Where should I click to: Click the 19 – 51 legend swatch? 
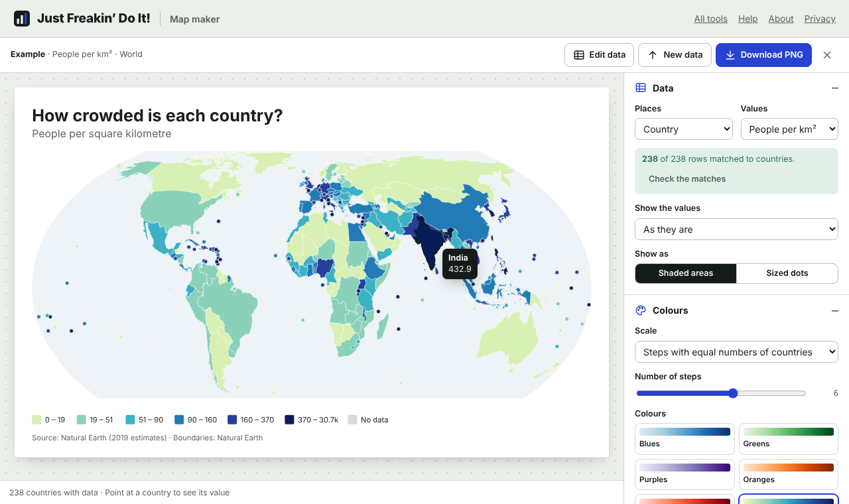click(x=82, y=420)
